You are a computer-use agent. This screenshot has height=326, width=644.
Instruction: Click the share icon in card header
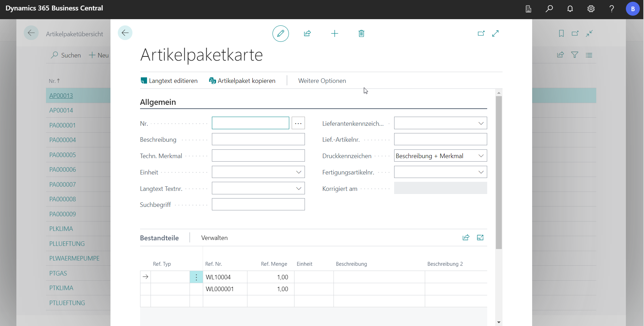[307, 33]
